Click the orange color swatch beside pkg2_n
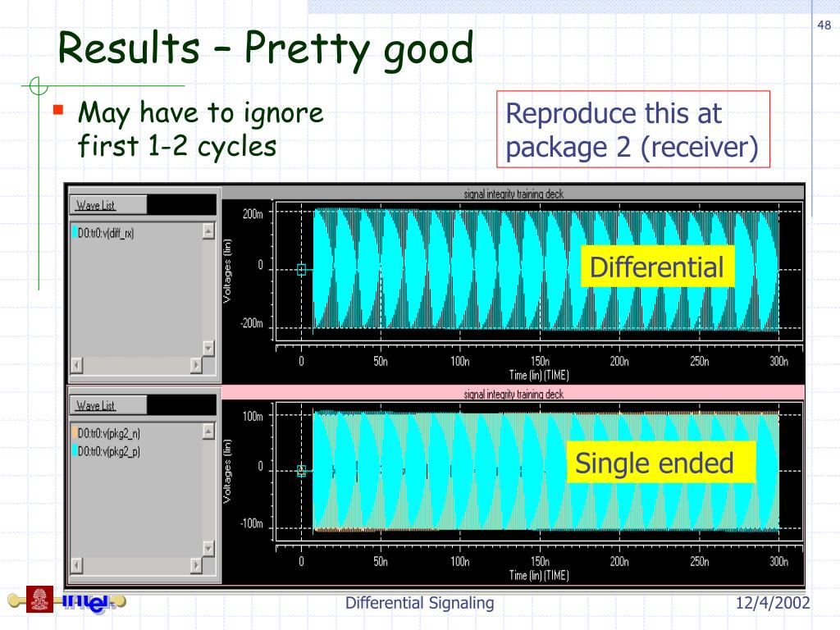Image resolution: width=840 pixels, height=630 pixels. click(x=75, y=433)
